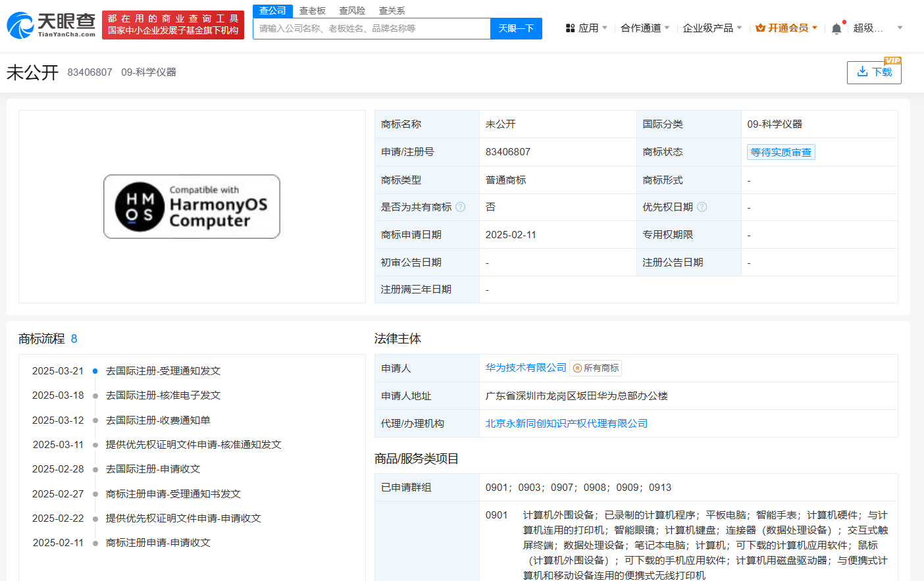Click the 开通会员 crown icon
Viewport: 924px width, 581px height.
[x=760, y=28]
